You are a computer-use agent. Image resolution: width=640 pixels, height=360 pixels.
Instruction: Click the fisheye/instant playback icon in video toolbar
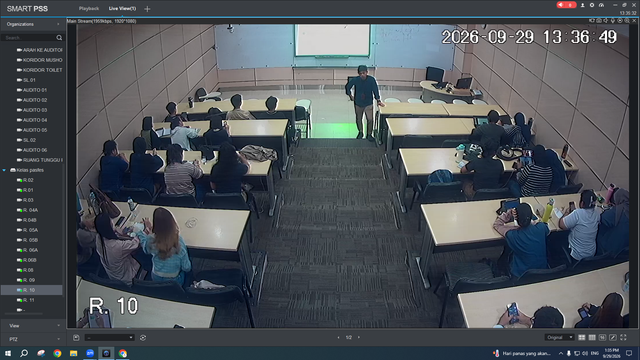[x=620, y=20]
